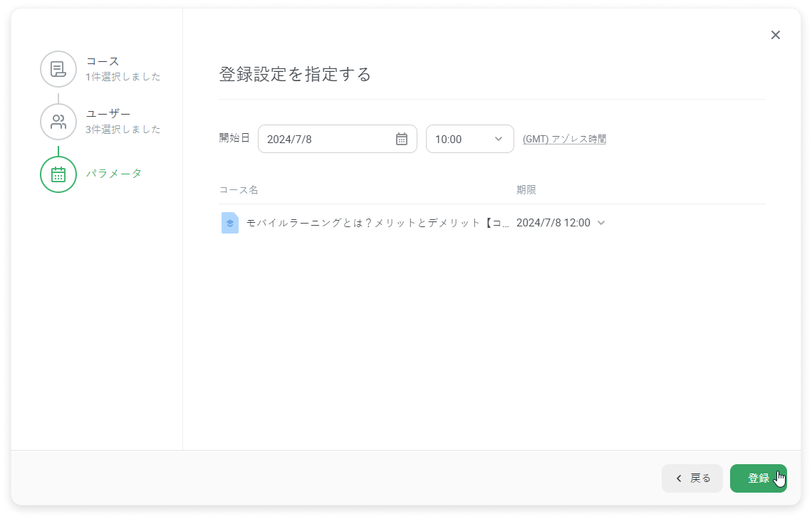The image size is (812, 519).
Task: Click the blue course file icon
Action: [x=230, y=223]
